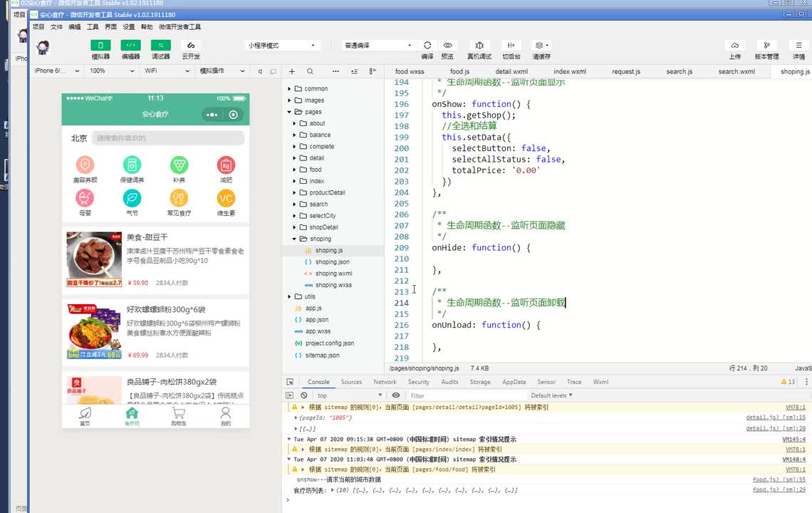Add a new file with the plus icon
Screen dimensions: 812x513
pos(292,71)
